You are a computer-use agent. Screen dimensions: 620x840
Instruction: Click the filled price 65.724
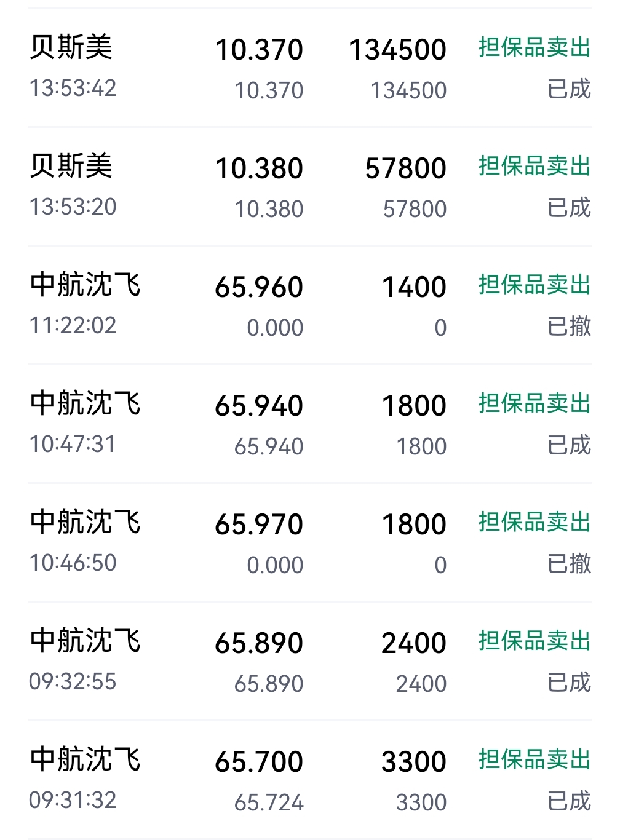click(269, 802)
